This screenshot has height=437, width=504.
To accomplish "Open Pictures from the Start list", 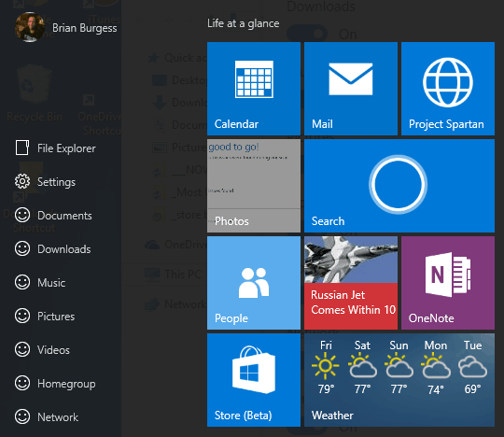I will click(56, 317).
